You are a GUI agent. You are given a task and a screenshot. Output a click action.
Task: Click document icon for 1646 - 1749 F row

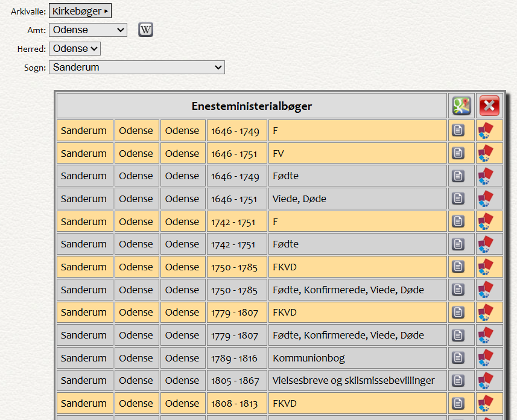click(x=458, y=130)
